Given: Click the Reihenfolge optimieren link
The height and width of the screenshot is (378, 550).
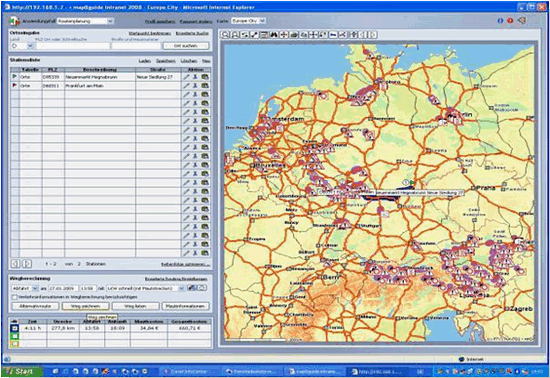Looking at the screenshot, I should point(186,264).
